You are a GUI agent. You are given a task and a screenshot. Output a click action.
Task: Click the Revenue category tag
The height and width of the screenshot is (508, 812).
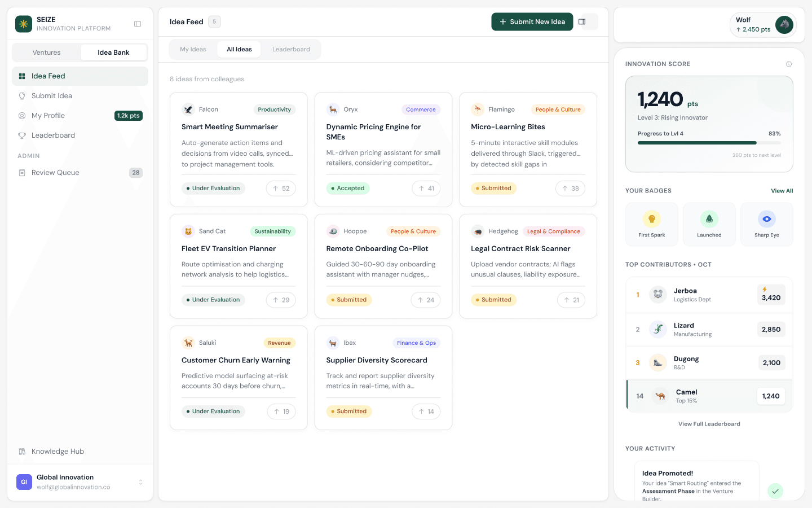point(280,343)
